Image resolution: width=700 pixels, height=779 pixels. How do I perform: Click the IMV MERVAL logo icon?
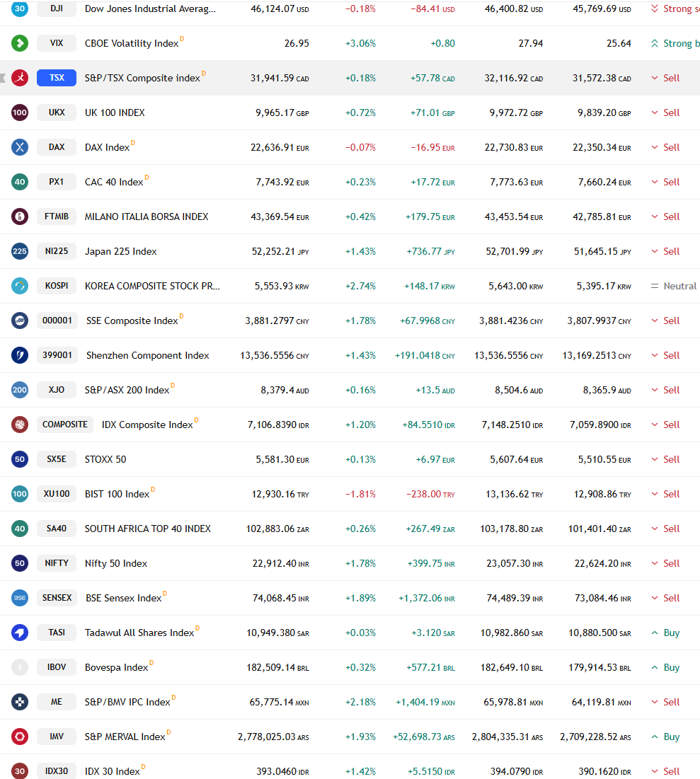click(20, 737)
